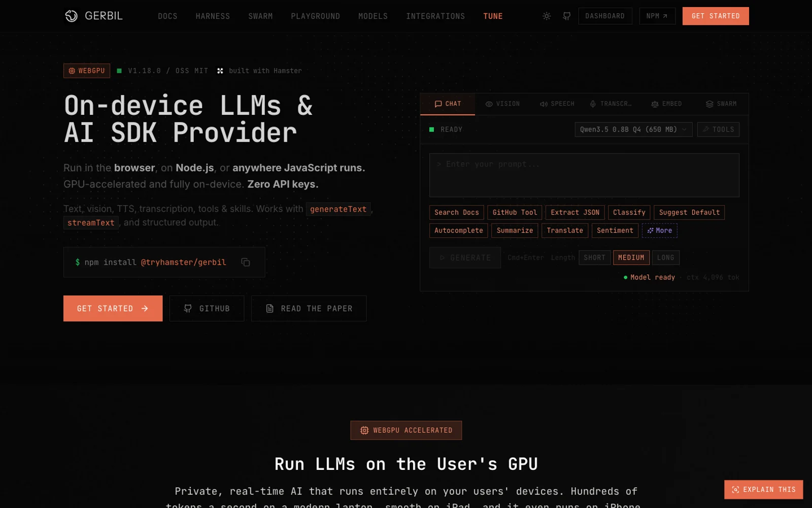Switch to the EMBED tab
Viewport: 812px width, 508px height.
click(666, 104)
